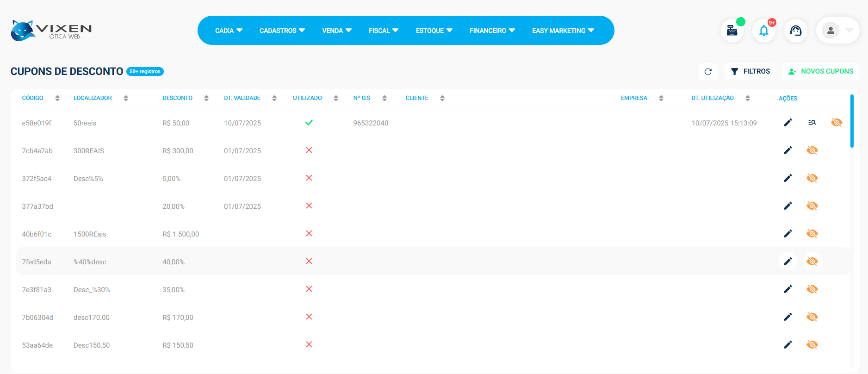Open the EASY MARKETING menu

click(x=563, y=31)
